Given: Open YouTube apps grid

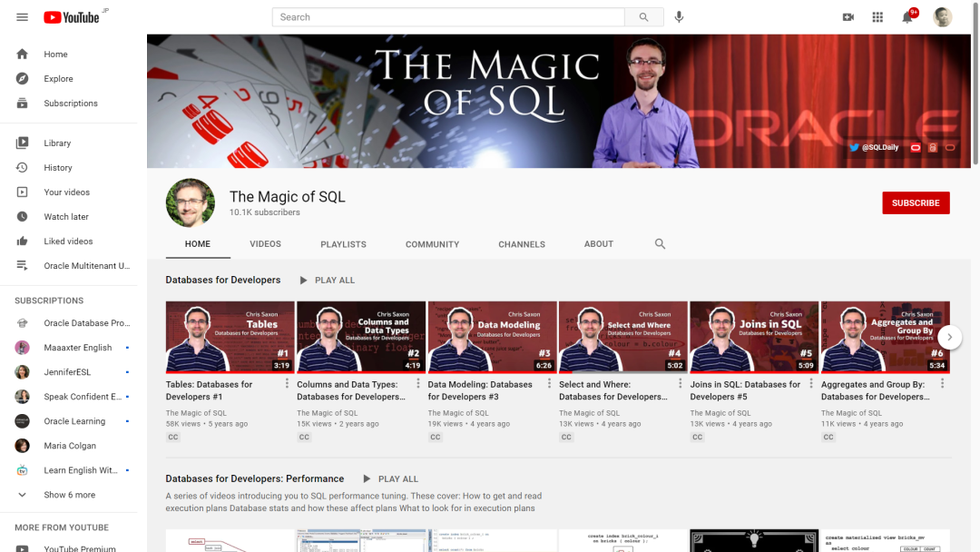Looking at the screenshot, I should coord(877,17).
